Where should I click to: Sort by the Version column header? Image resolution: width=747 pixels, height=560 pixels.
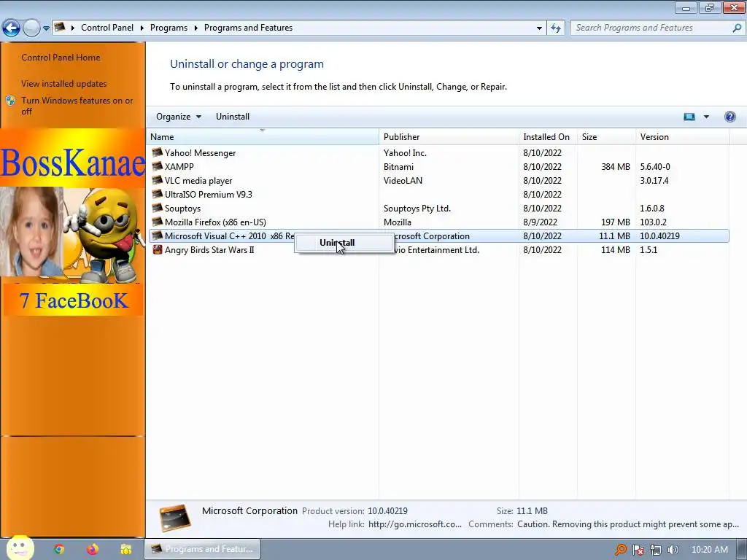click(683, 136)
